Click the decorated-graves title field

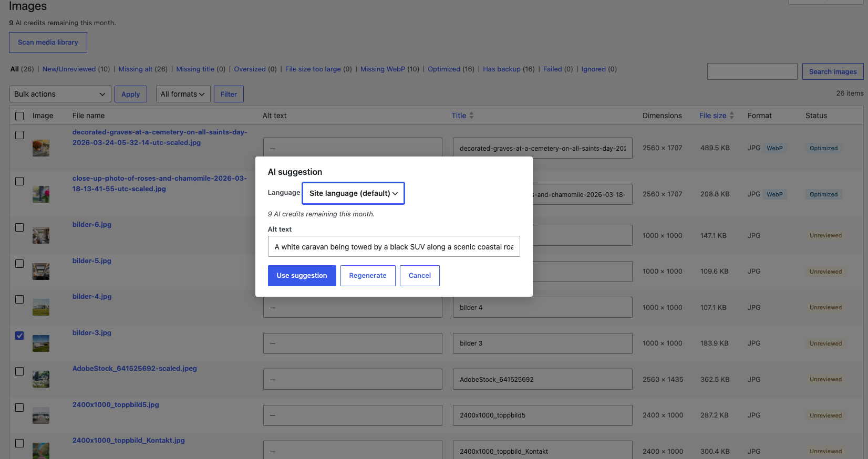click(543, 148)
